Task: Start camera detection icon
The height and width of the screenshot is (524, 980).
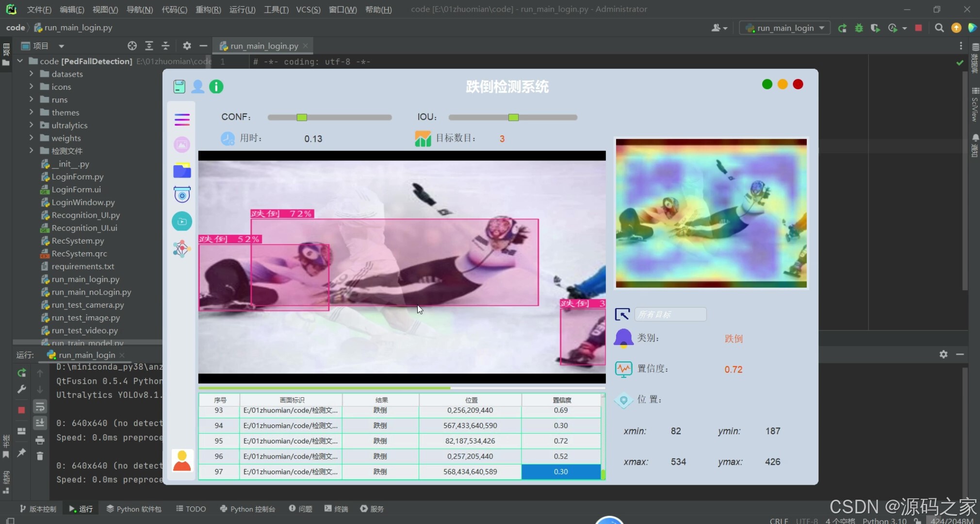Action: [x=182, y=195]
